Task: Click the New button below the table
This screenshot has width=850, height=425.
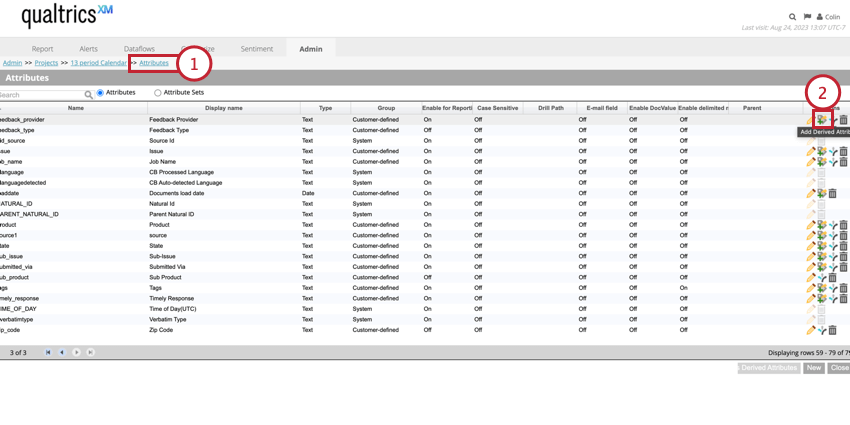Action: (814, 368)
